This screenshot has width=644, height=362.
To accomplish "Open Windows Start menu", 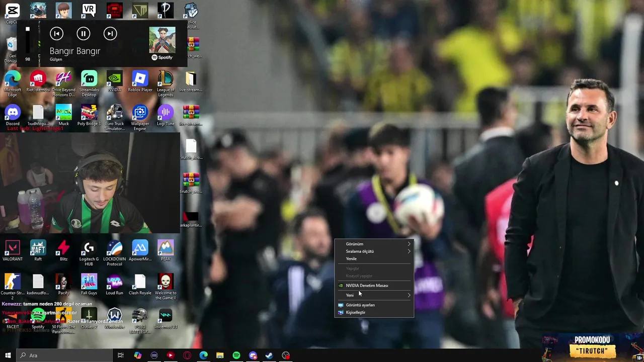I will pyautogui.click(x=8, y=355).
